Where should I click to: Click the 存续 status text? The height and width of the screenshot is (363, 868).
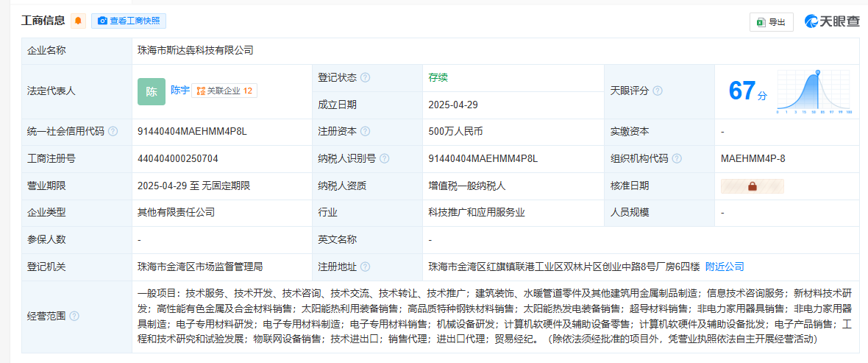(x=438, y=77)
